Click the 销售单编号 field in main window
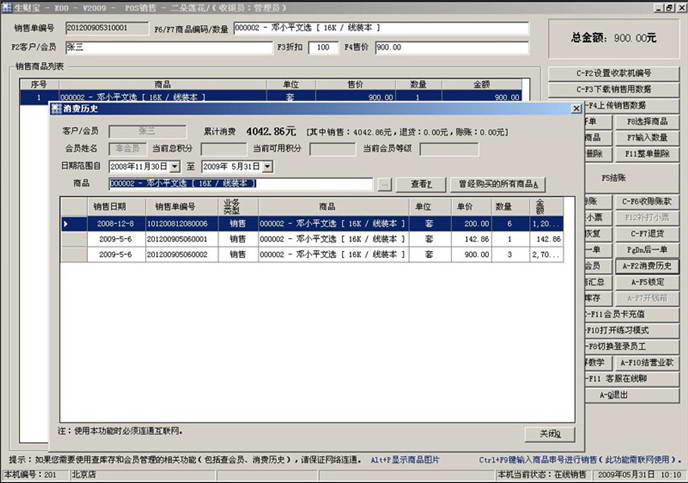Screen dimensions: 688x483 107,28
